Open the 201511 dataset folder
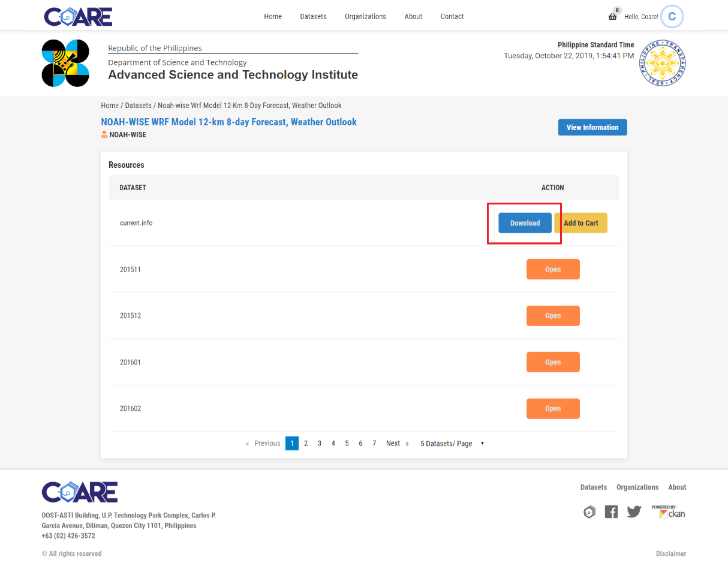 click(x=553, y=269)
